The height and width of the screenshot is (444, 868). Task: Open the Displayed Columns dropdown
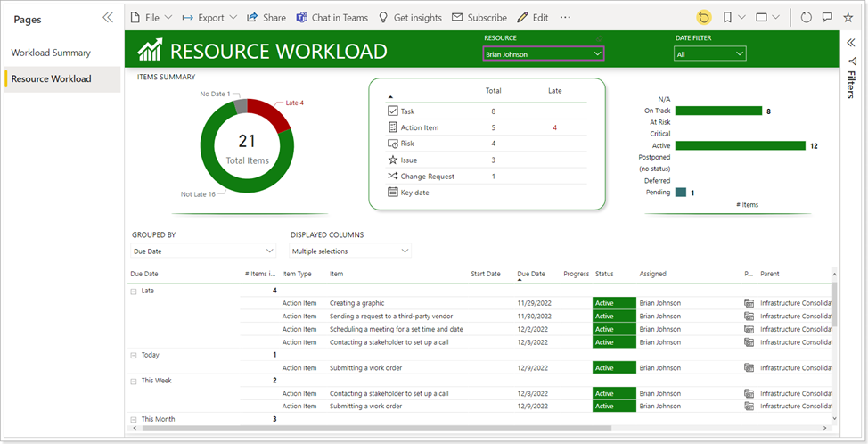pyautogui.click(x=350, y=251)
